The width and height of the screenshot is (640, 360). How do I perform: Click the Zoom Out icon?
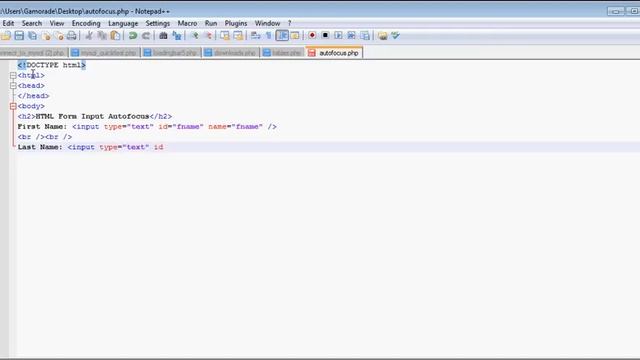(x=208, y=36)
